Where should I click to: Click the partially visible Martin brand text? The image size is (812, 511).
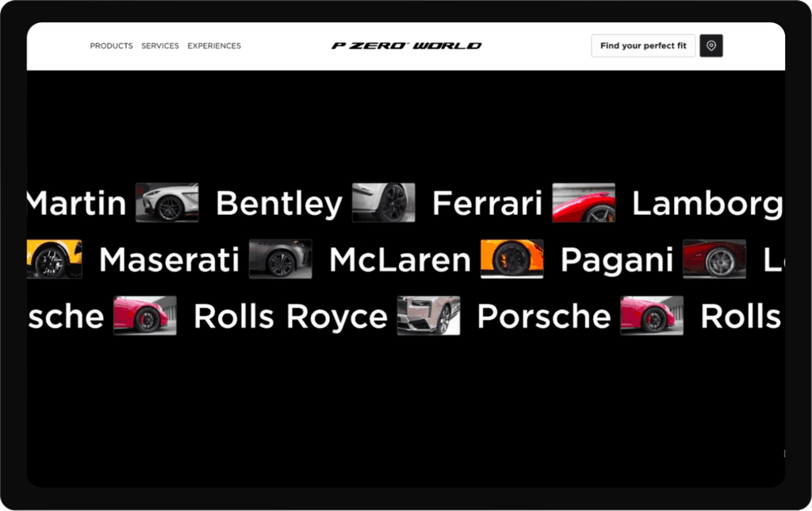tap(77, 202)
